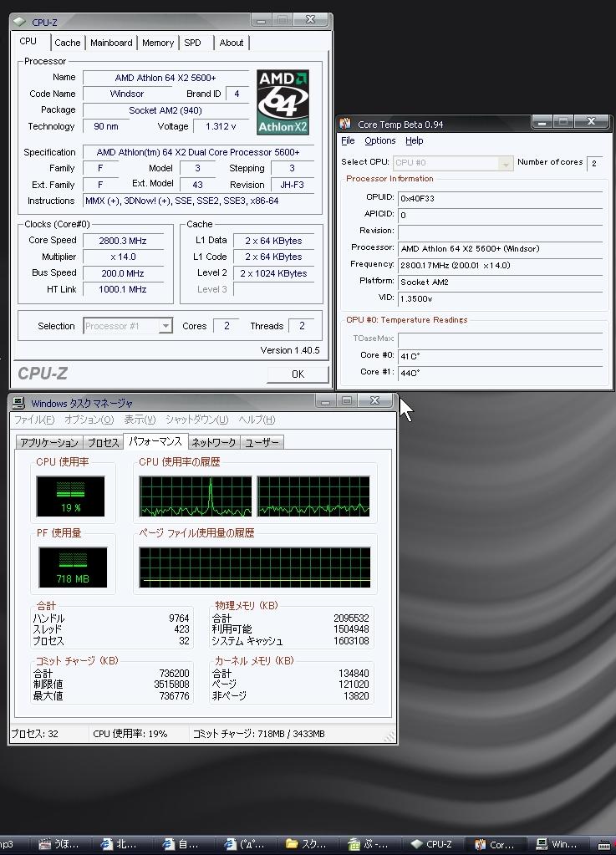Open ファイル(F) menu in Task Manager
Screen dimensions: 616x855
click(33, 420)
